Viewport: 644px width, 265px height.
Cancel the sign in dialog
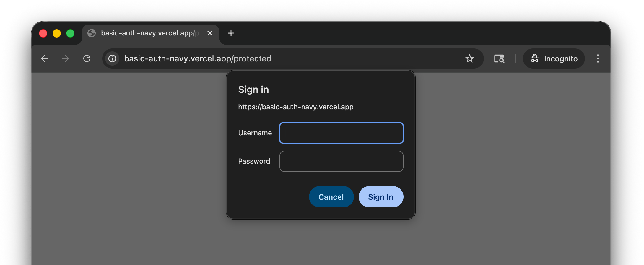331,197
